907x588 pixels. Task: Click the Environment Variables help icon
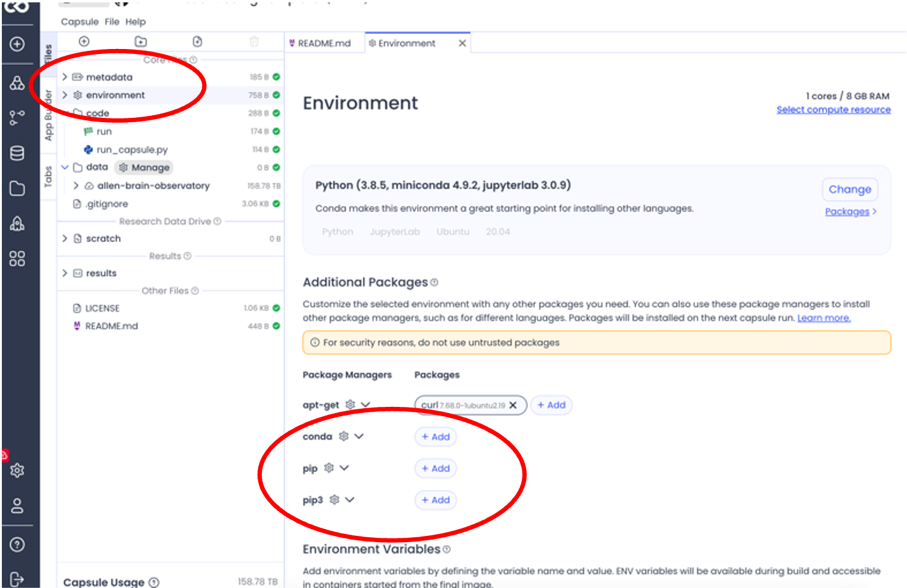pyautogui.click(x=447, y=549)
